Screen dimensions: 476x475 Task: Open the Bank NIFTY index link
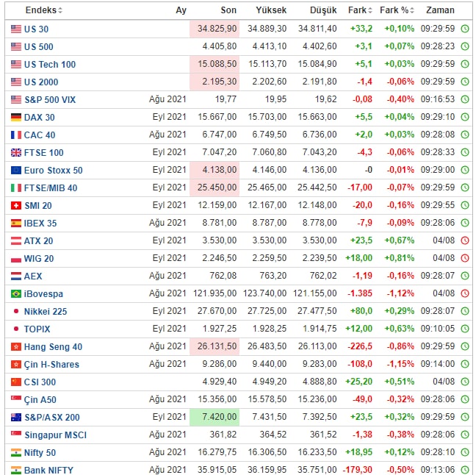48,470
